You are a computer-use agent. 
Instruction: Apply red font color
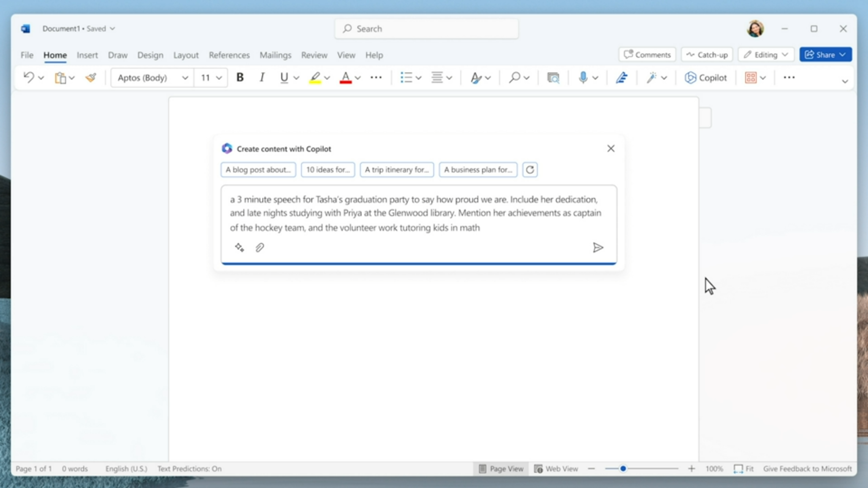345,78
